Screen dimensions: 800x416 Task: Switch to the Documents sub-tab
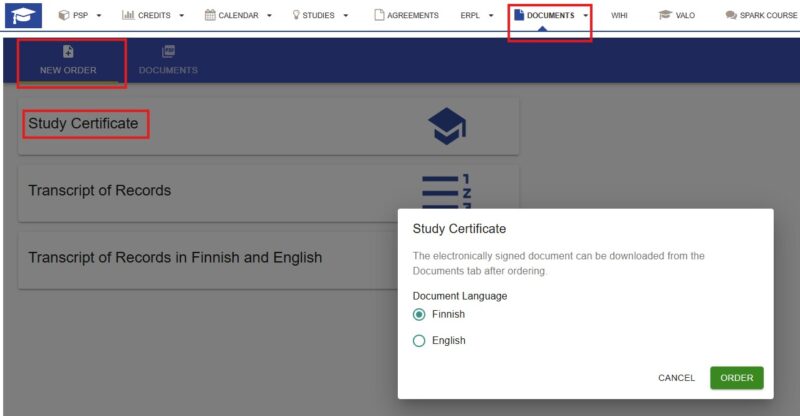tap(168, 60)
